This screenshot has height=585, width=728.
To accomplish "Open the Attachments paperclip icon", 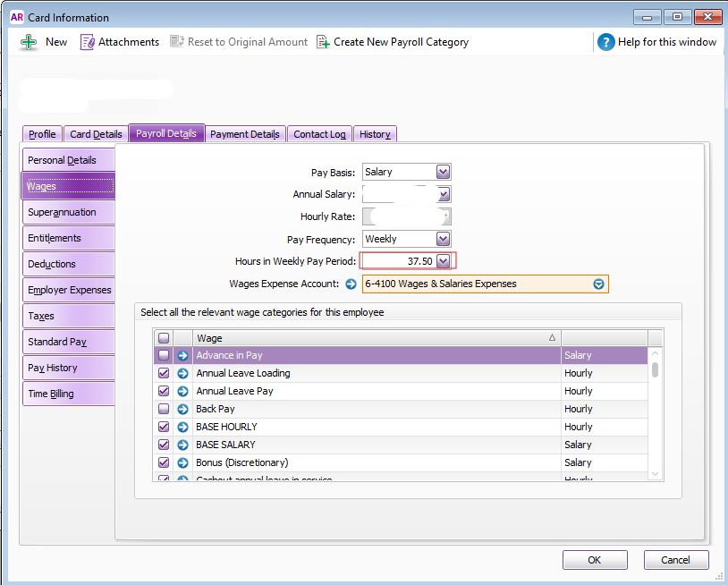I will point(88,42).
